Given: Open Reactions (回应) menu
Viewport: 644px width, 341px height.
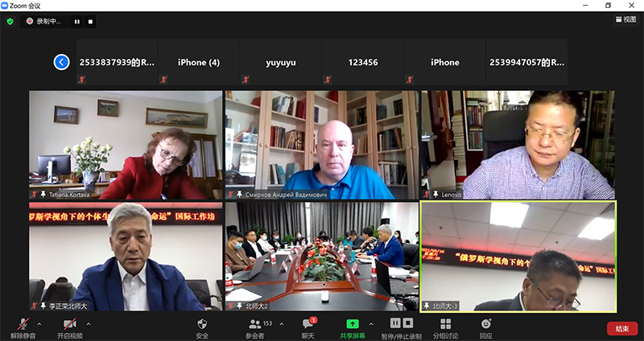Looking at the screenshot, I should [485, 323].
